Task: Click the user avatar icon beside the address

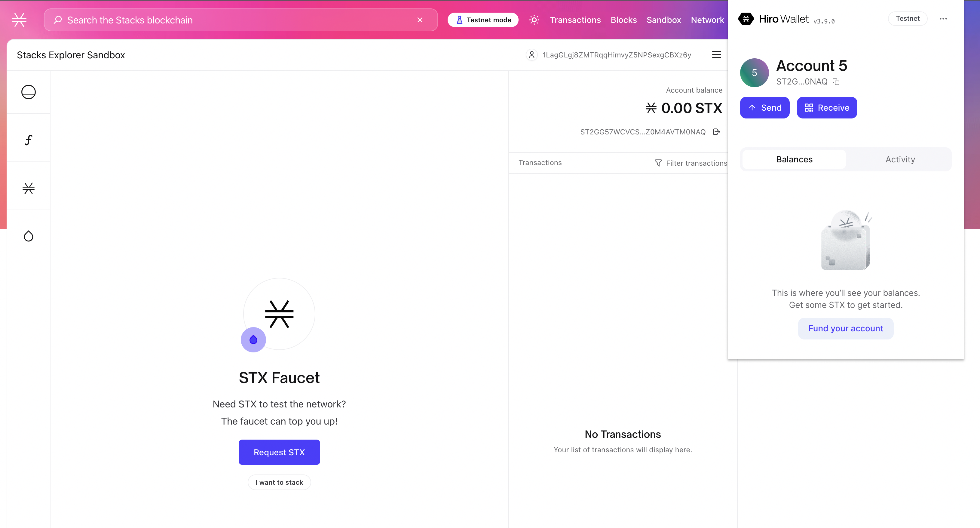Action: point(532,55)
